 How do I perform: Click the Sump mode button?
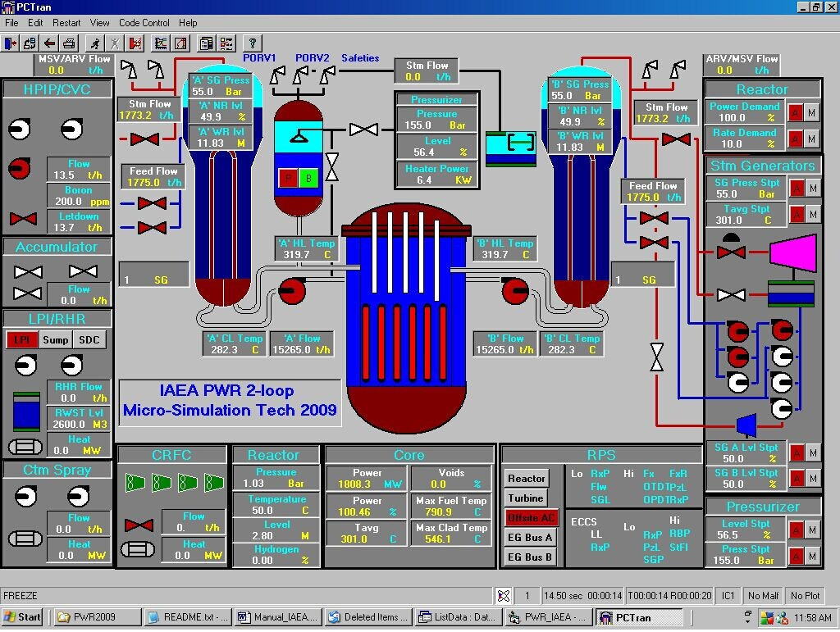click(55, 340)
